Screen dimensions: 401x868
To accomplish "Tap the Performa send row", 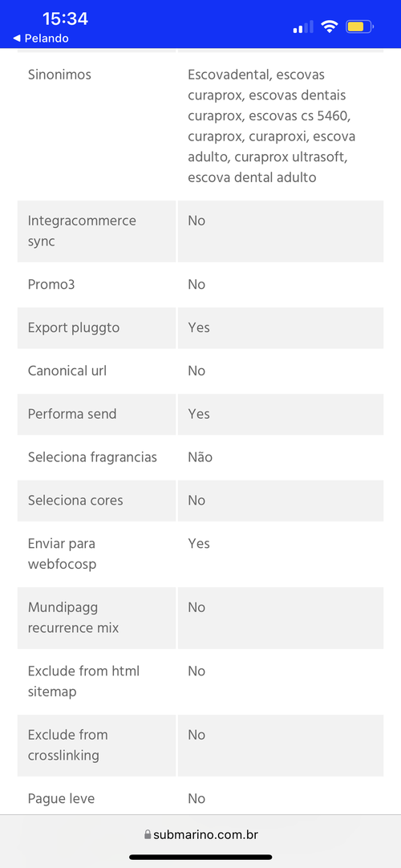I will point(200,414).
